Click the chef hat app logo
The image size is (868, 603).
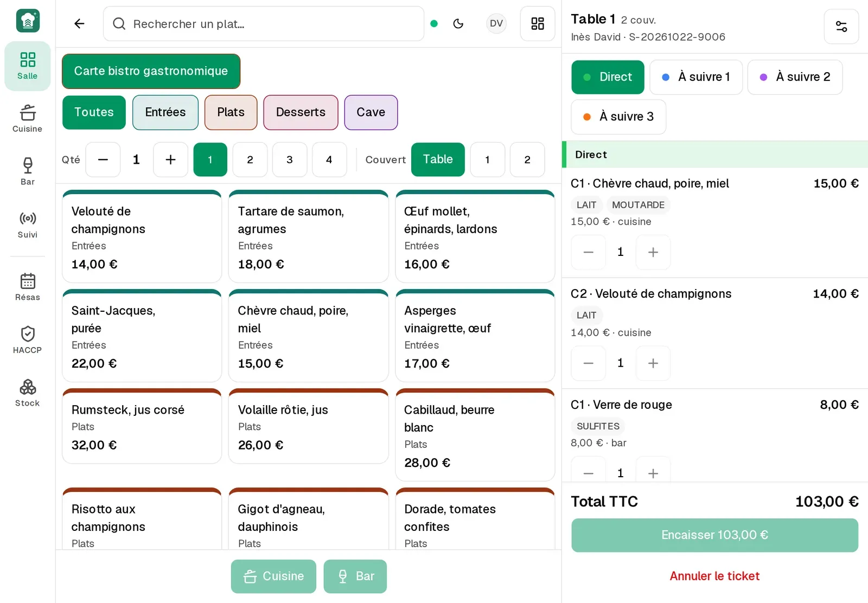pyautogui.click(x=28, y=21)
